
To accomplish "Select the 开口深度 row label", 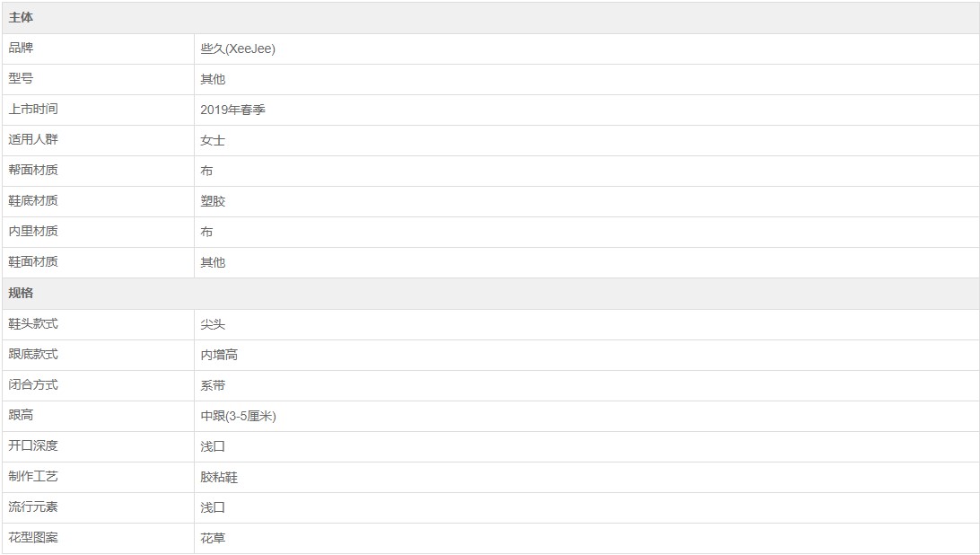I will [33, 446].
